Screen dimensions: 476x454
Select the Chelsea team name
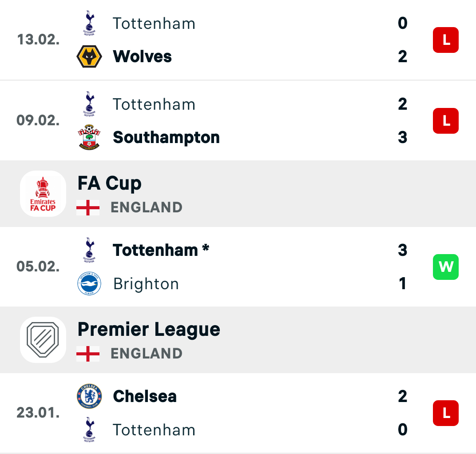coord(144,396)
